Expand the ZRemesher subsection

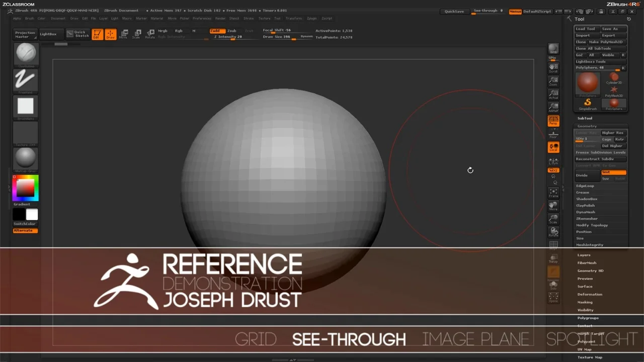(587, 219)
